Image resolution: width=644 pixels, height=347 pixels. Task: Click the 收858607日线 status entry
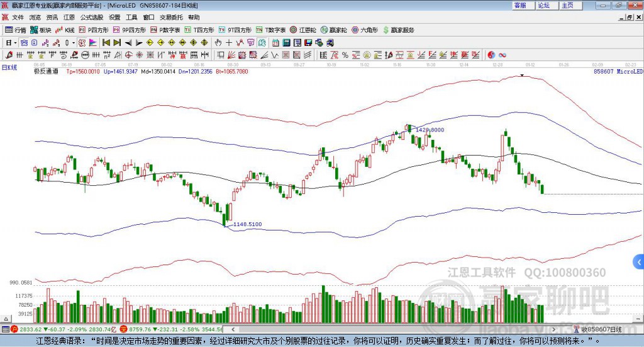[597, 329]
